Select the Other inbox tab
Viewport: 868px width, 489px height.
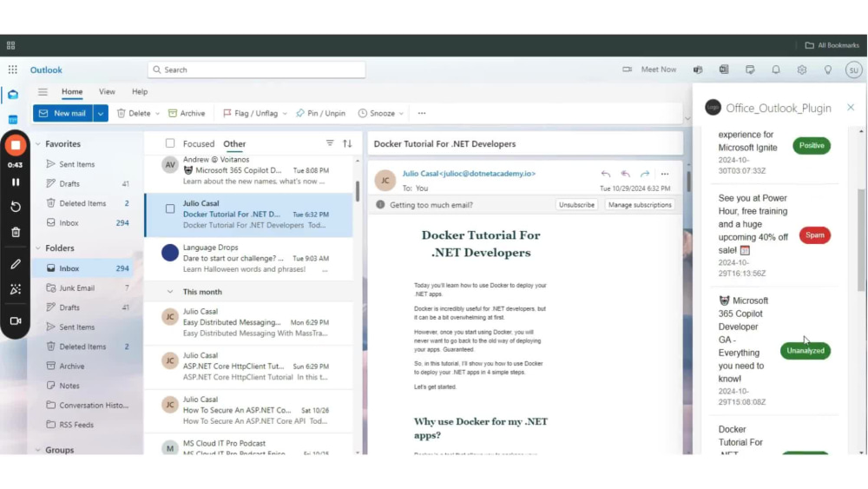tap(234, 143)
